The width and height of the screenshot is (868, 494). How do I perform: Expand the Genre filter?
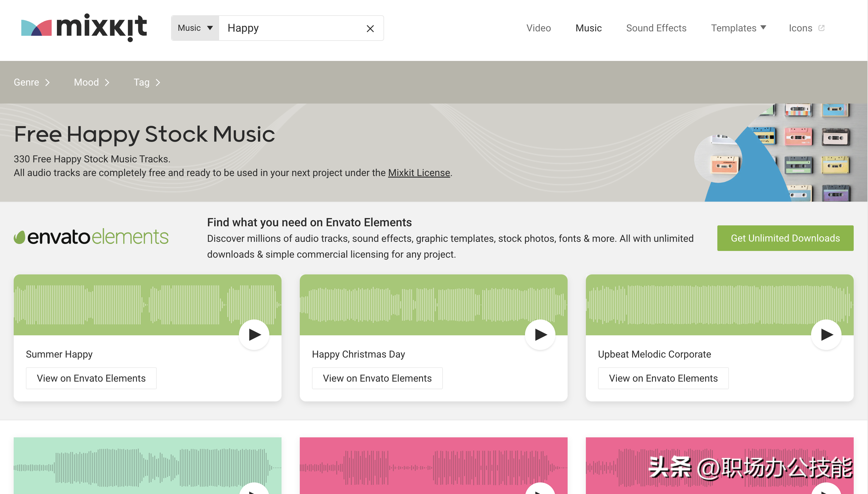32,82
